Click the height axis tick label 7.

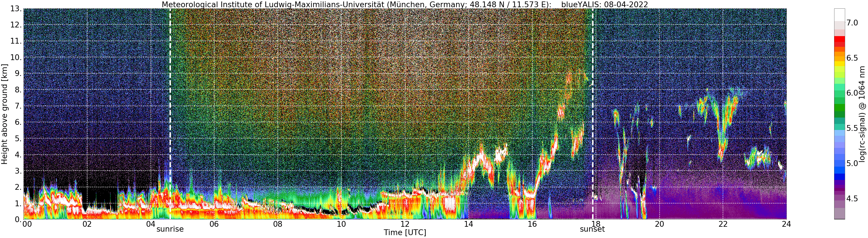(x=18, y=106)
